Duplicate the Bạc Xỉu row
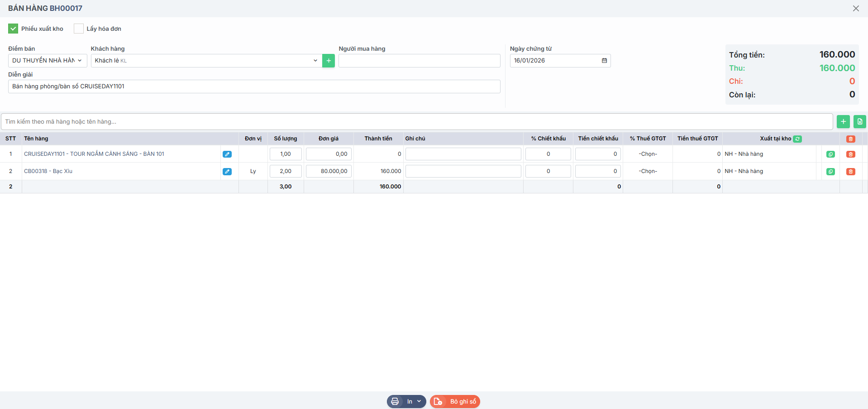This screenshot has height=409, width=868. pos(830,172)
